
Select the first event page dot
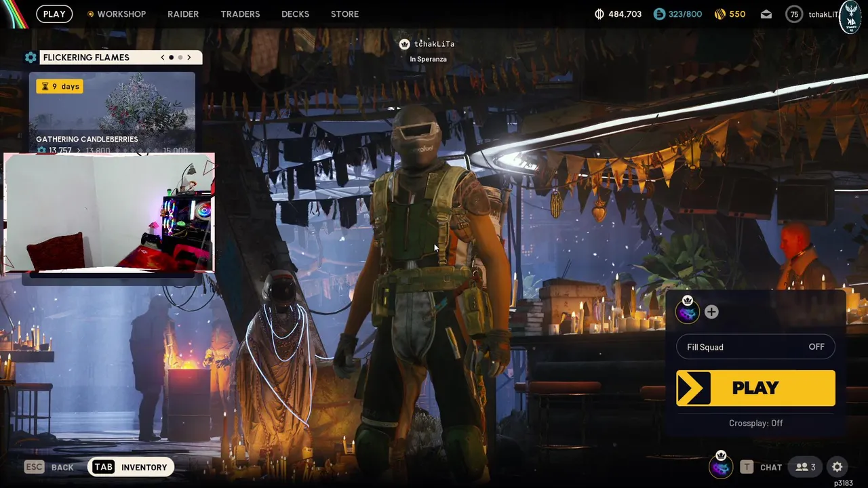click(171, 58)
